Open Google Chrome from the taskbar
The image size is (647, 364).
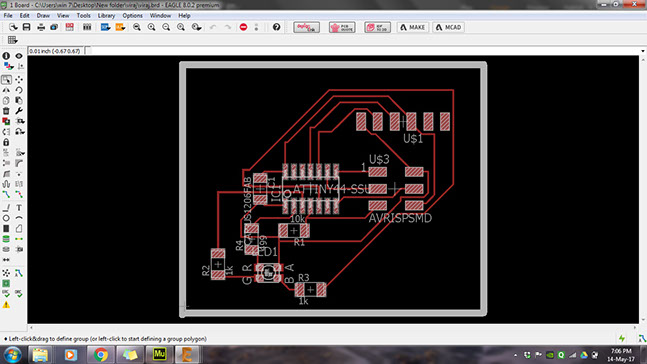[100, 355]
